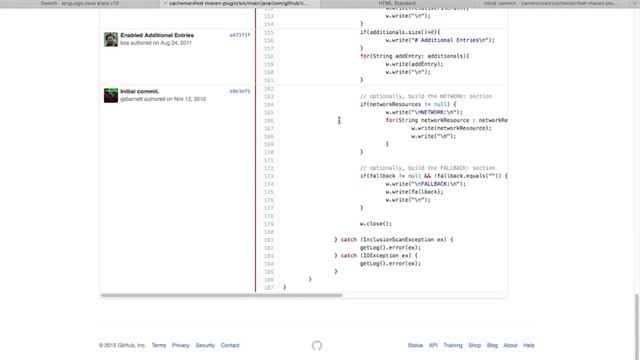
Task: Open commit hash next to Enabled Additional Entries
Action: 240,35
